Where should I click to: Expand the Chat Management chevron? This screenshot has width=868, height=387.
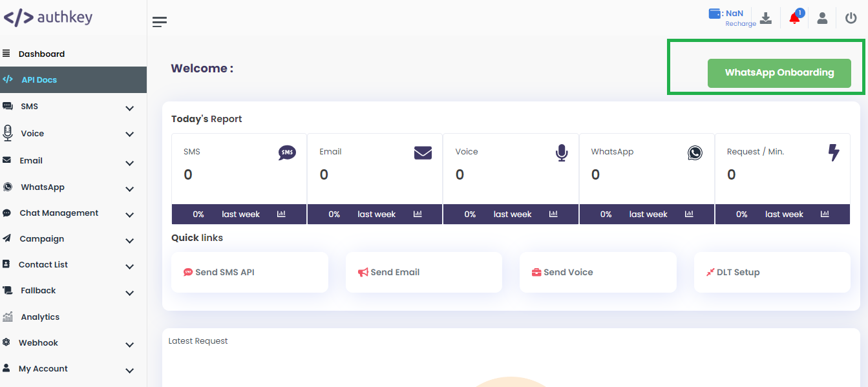pos(130,215)
